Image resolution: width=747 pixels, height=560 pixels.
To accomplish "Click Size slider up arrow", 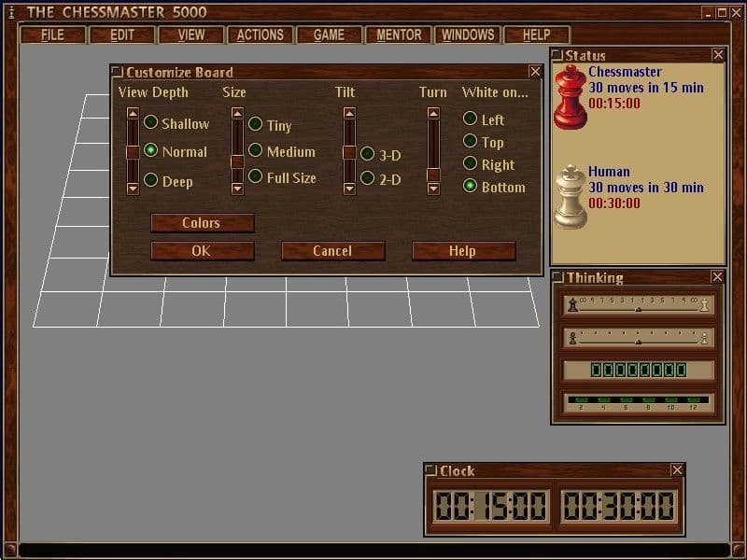I will [237, 113].
